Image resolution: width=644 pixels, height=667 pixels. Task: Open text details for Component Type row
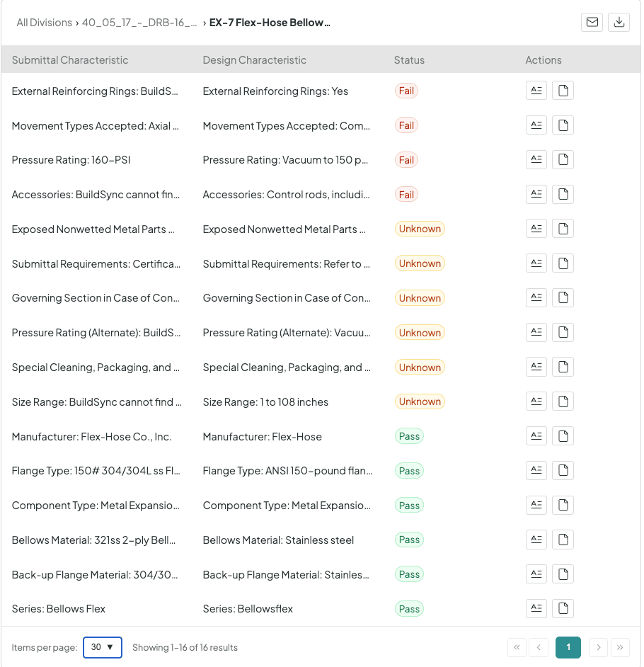[x=536, y=506]
